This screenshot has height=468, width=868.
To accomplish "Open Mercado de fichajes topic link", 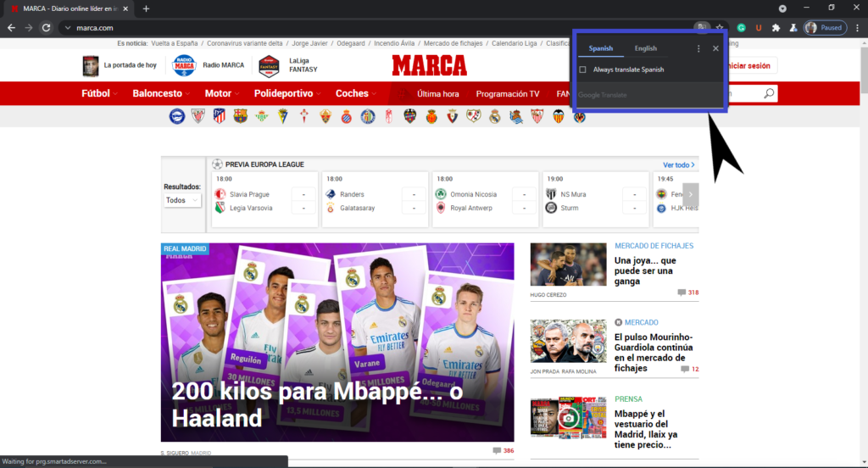I will coord(453,43).
